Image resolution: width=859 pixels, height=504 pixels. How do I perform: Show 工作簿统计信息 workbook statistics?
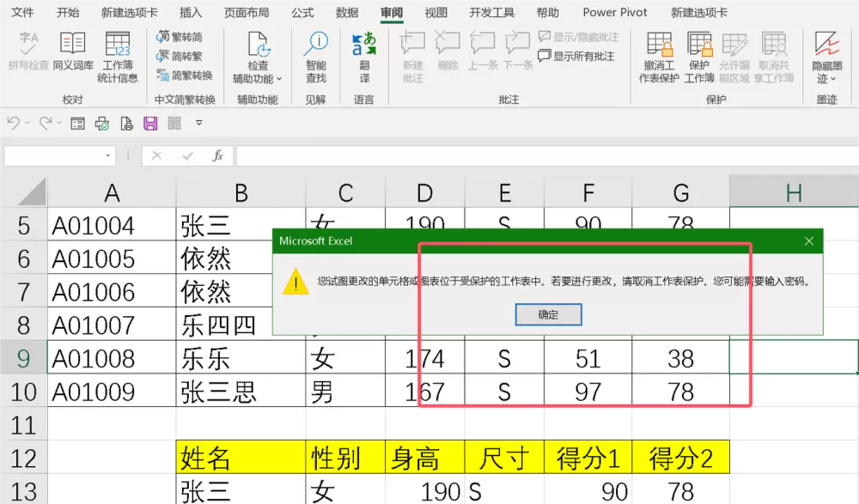click(x=117, y=57)
